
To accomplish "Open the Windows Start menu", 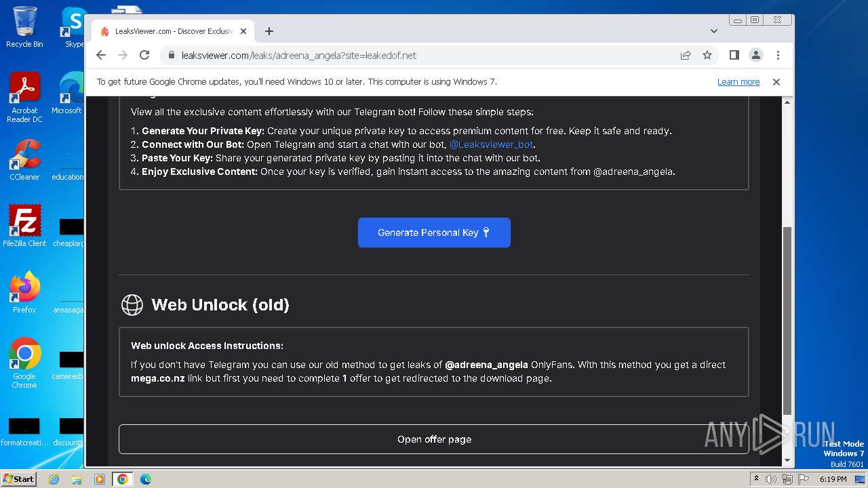I will coord(19,479).
